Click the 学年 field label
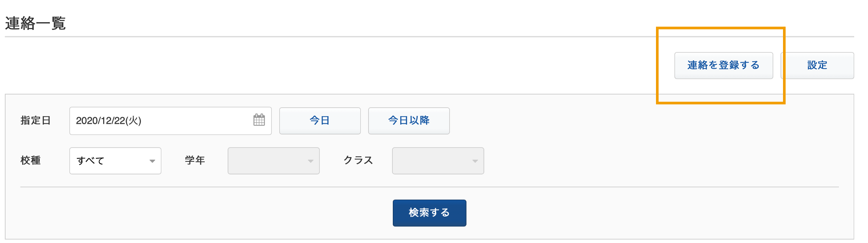 click(x=195, y=161)
